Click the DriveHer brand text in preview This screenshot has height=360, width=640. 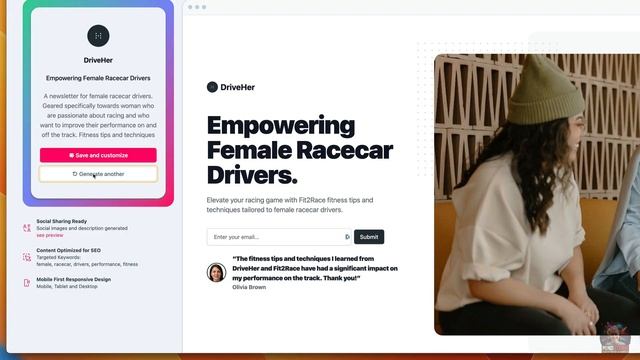[238, 87]
